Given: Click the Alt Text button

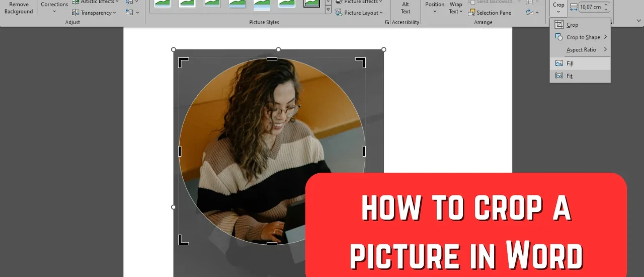Looking at the screenshot, I should pyautogui.click(x=406, y=8).
